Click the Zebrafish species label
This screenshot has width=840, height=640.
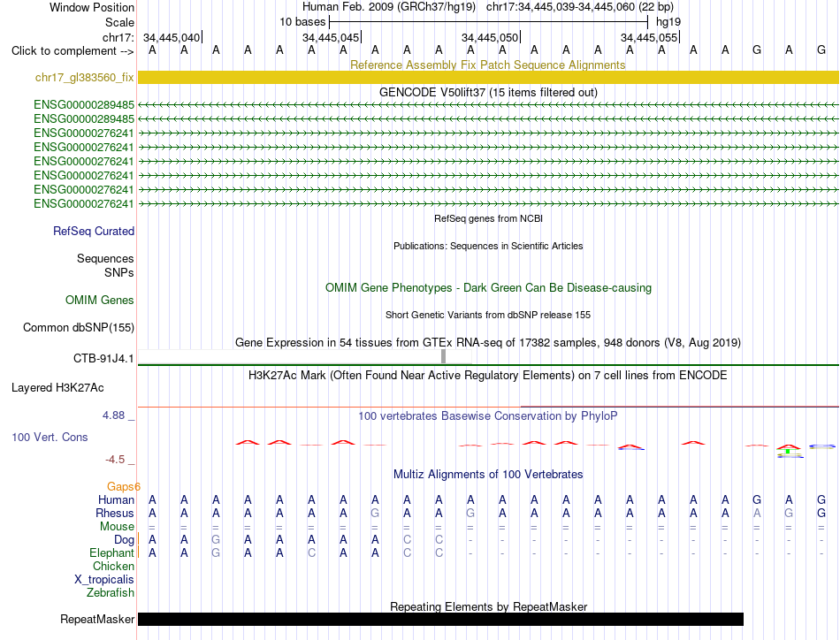111,593
